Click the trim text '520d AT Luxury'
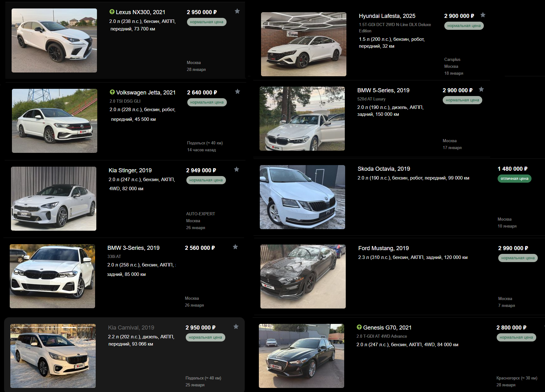 click(371, 99)
